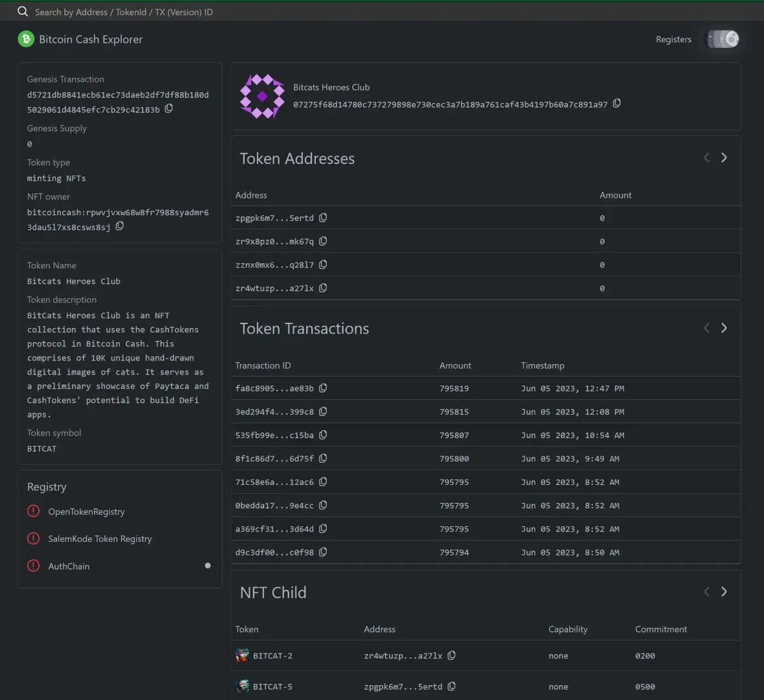This screenshot has width=764, height=700.
Task: Go to next NFT Child page
Action: pyautogui.click(x=724, y=592)
